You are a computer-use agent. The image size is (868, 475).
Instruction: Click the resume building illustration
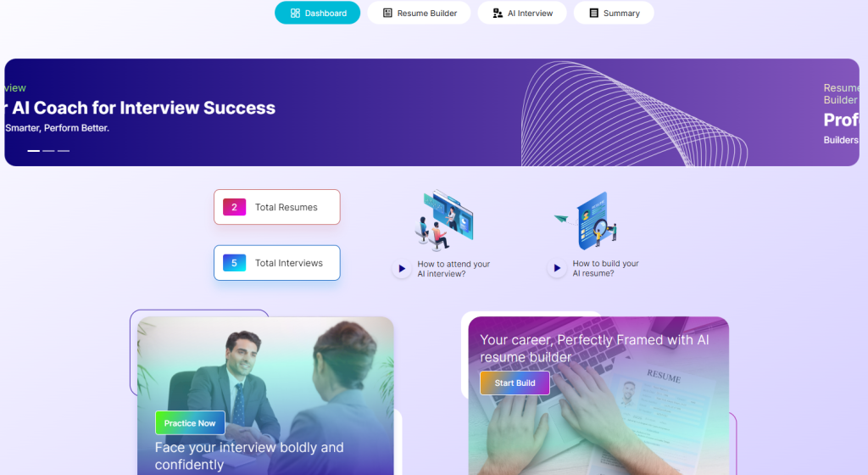(587, 221)
